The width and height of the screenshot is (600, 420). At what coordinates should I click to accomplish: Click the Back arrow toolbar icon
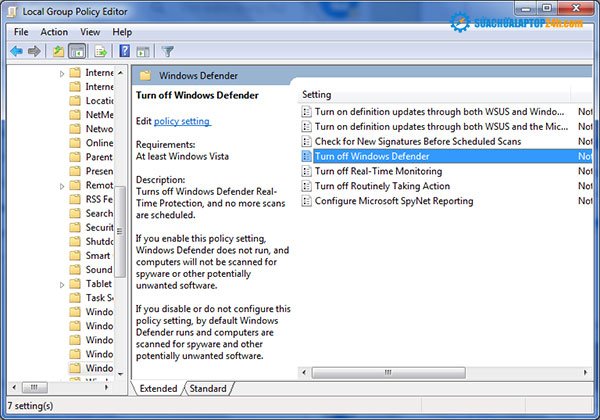(16, 51)
